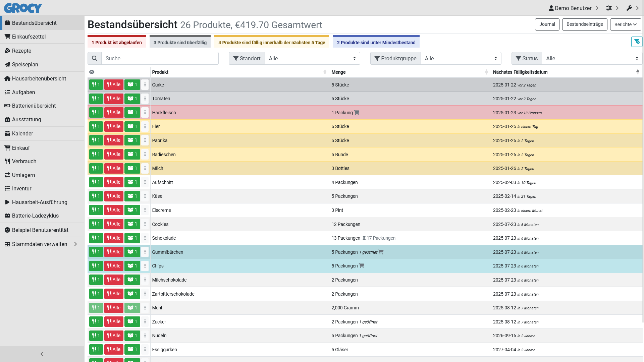This screenshot has height=362, width=644.
Task: Click into the Suche search field
Action: point(160,58)
